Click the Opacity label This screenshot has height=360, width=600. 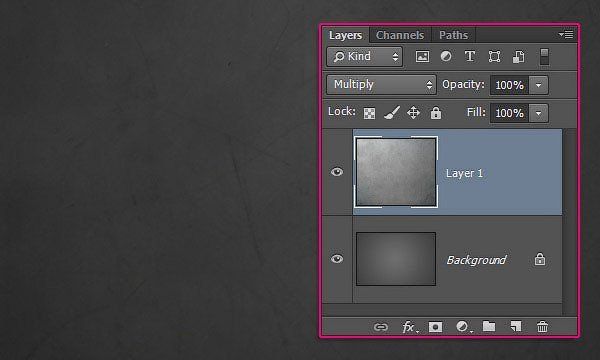pyautogui.click(x=463, y=84)
